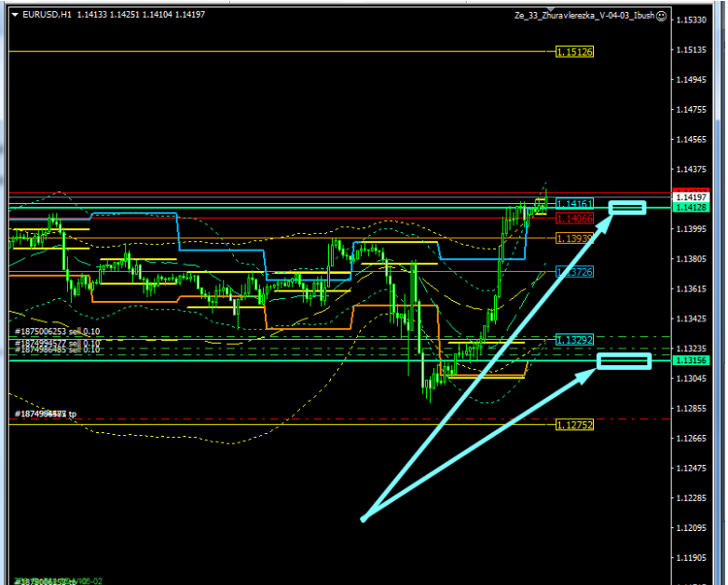This screenshot has width=728, height=585.
Task: Click the smiley face expert advisor icon
Action: pyautogui.click(x=661, y=16)
